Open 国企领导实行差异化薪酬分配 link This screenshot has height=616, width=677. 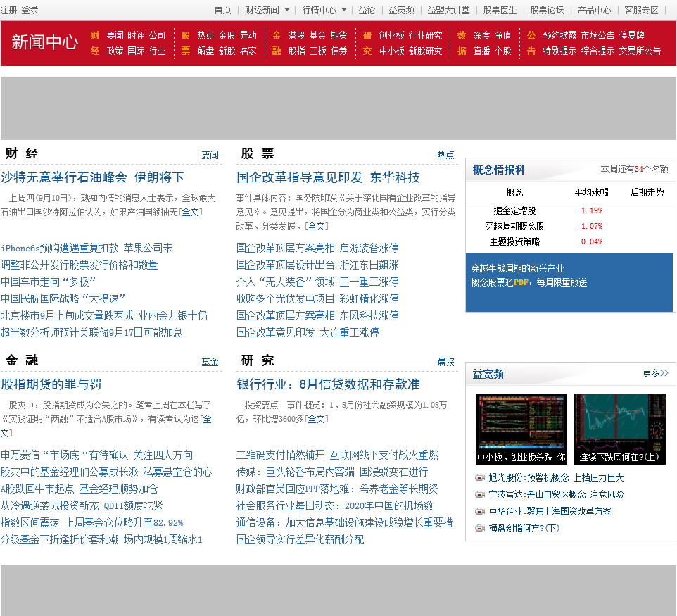tap(300, 539)
